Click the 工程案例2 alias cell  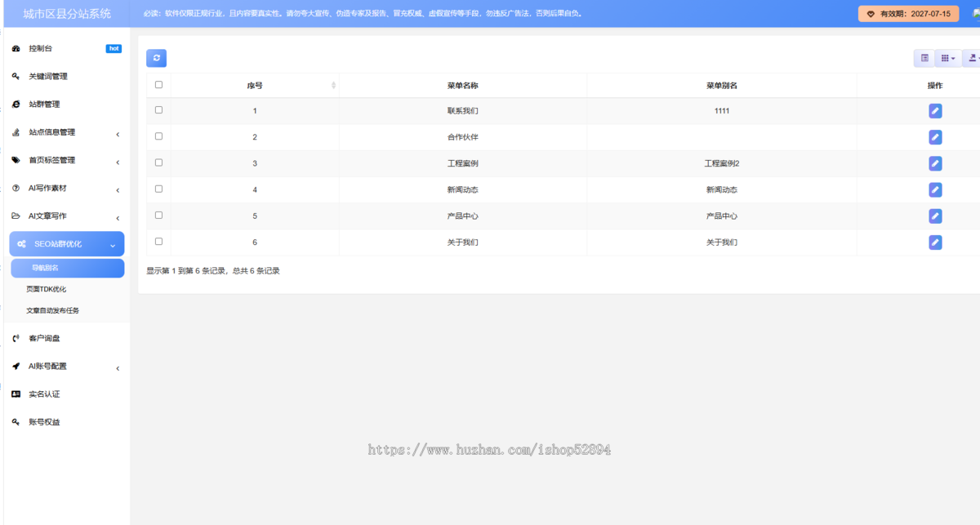coord(722,163)
